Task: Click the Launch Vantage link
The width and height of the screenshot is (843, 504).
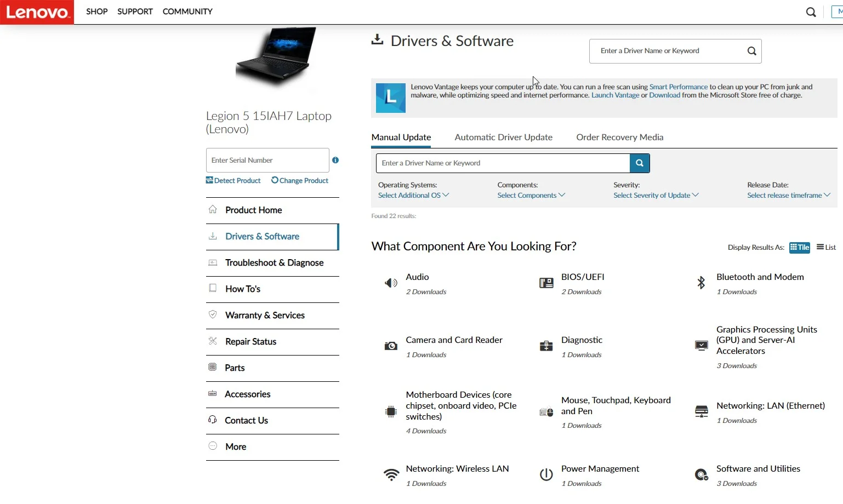Action: pyautogui.click(x=615, y=95)
